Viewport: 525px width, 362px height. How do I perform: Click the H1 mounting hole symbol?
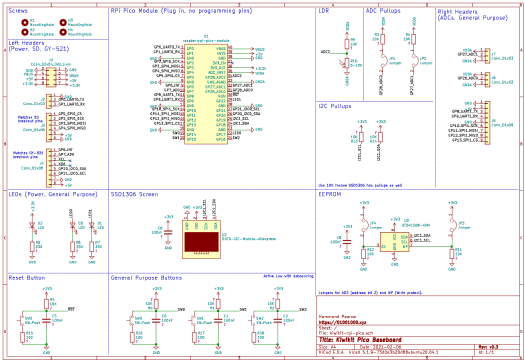click(24, 22)
